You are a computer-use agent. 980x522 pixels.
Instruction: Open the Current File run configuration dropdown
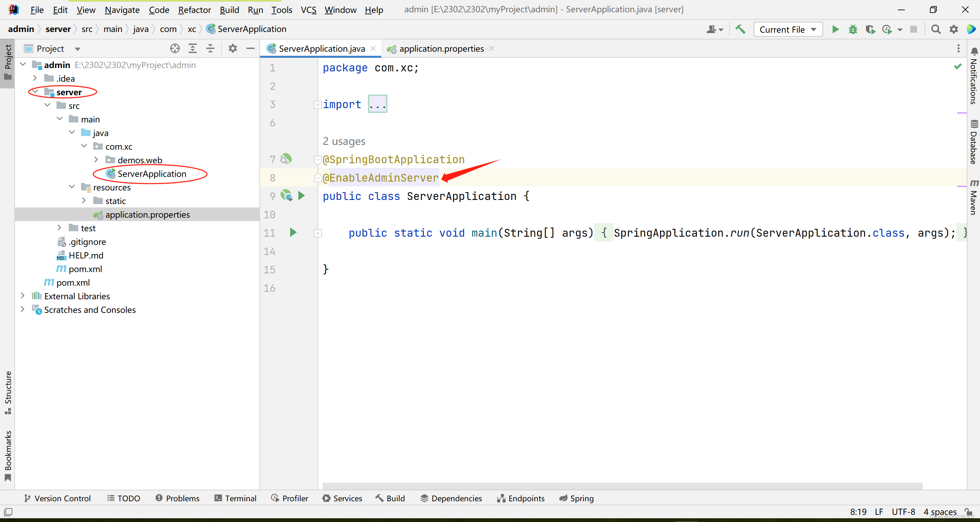tap(787, 29)
